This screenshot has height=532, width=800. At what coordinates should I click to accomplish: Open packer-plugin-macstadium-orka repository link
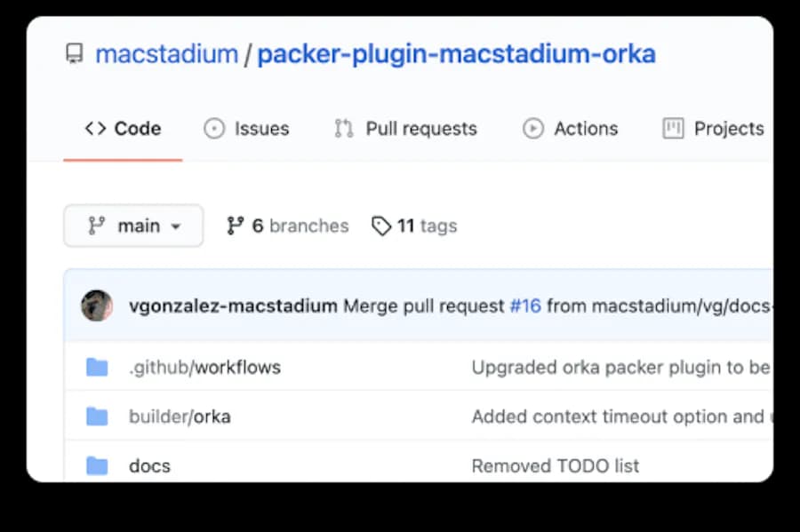click(456, 55)
